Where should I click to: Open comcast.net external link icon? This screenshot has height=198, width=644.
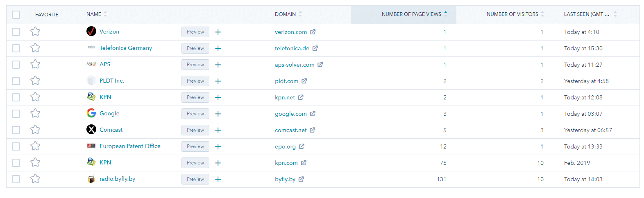313,130
